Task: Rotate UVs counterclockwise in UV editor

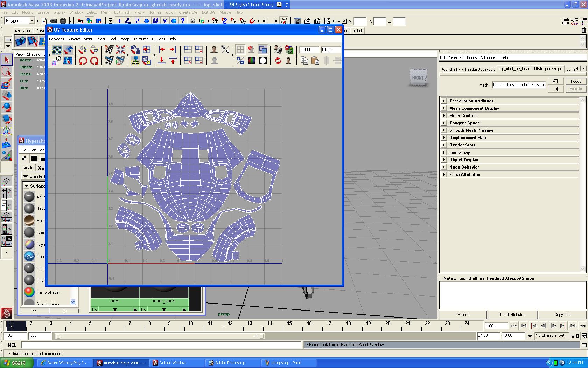Action: point(83,61)
